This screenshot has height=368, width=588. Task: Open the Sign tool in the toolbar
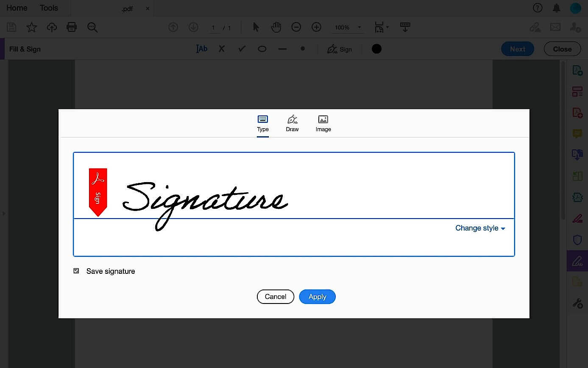340,48
